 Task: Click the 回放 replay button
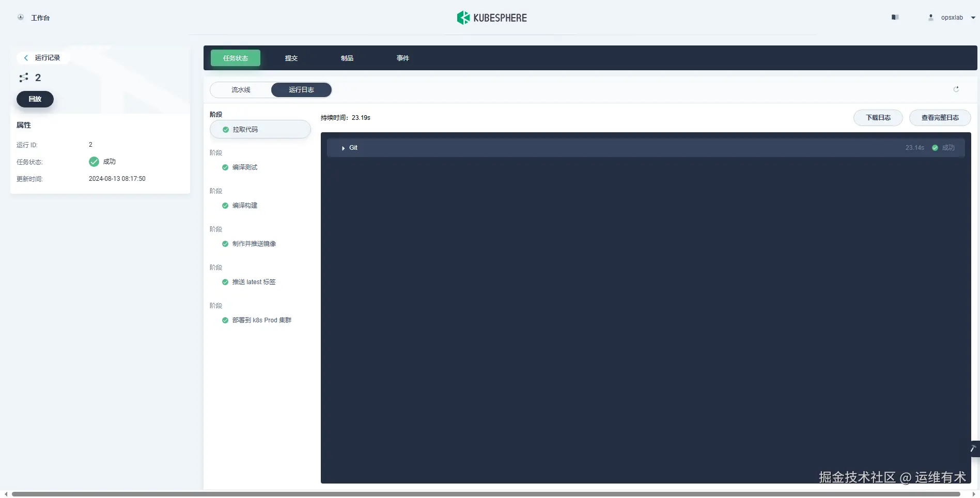[35, 99]
